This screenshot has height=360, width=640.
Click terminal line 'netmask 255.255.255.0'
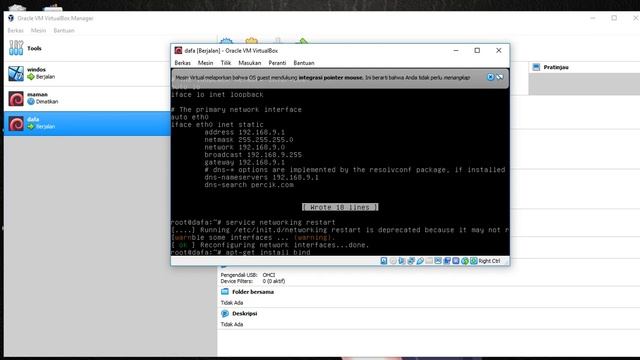(249, 140)
